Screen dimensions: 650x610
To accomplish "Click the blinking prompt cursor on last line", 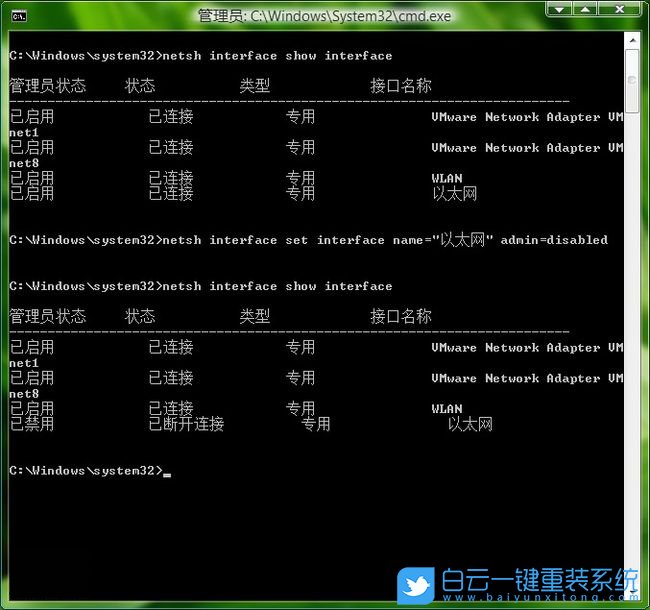I will pos(167,473).
